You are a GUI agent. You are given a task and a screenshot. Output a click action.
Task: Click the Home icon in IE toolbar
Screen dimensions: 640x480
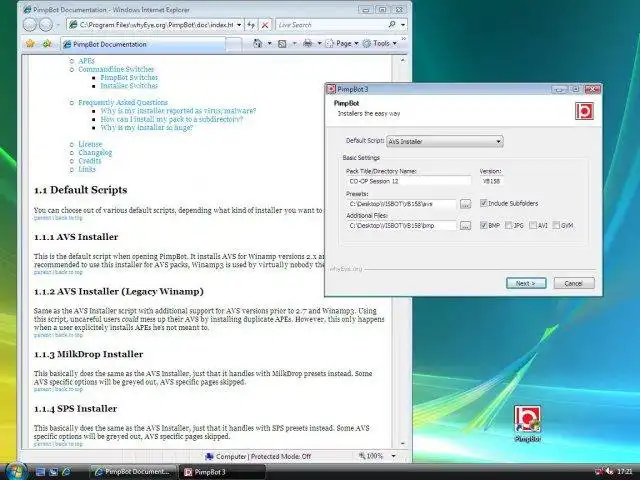pos(258,43)
